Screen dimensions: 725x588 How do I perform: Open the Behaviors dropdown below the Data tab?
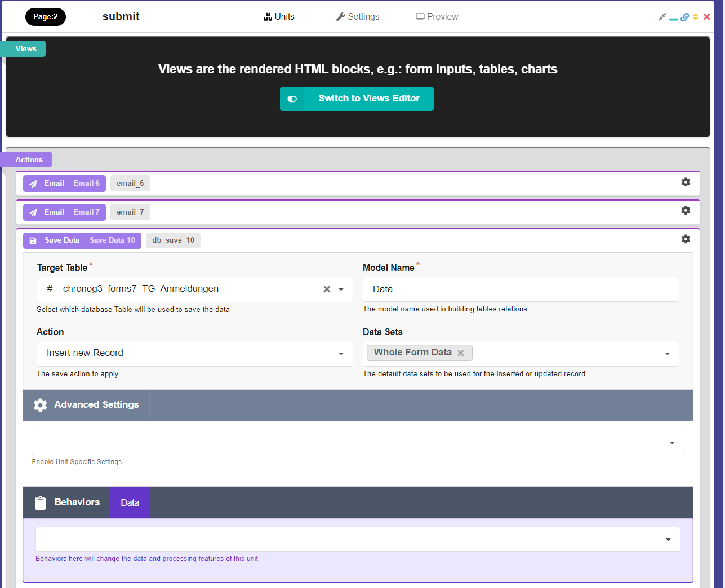pos(668,539)
